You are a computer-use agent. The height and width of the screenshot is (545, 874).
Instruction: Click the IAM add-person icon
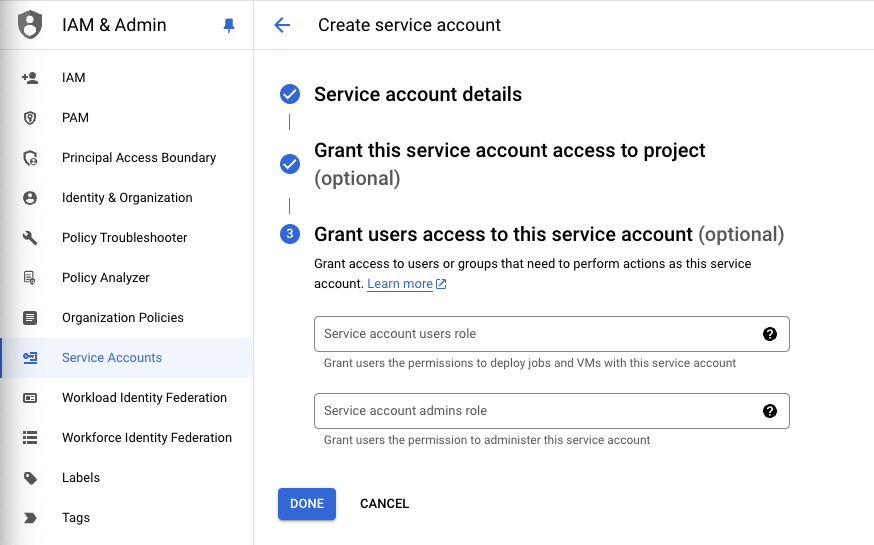point(30,77)
